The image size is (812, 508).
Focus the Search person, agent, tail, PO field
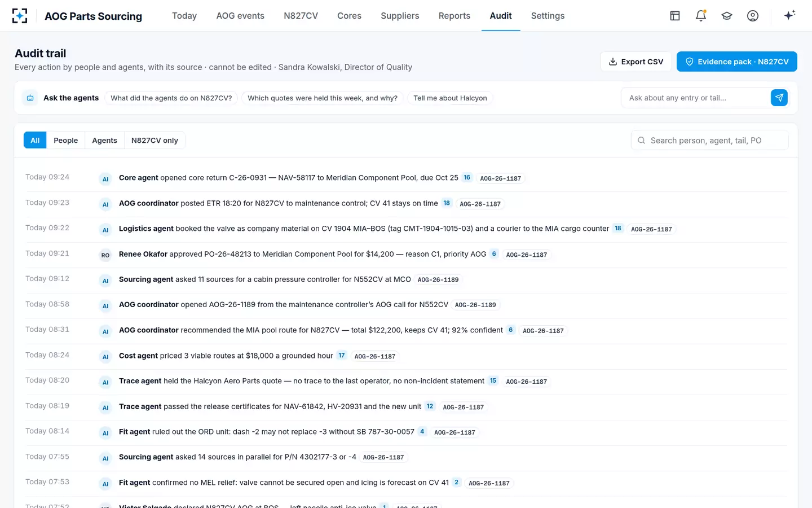[x=710, y=141]
